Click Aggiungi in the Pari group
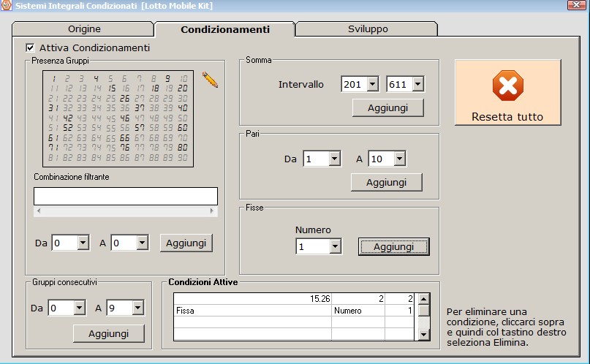This screenshot has width=590, height=364. pyautogui.click(x=387, y=183)
